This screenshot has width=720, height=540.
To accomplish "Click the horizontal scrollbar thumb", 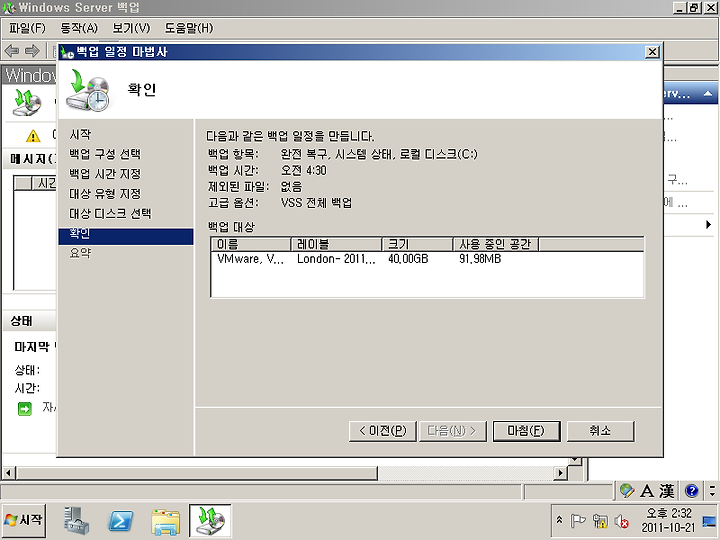I will [197, 472].
